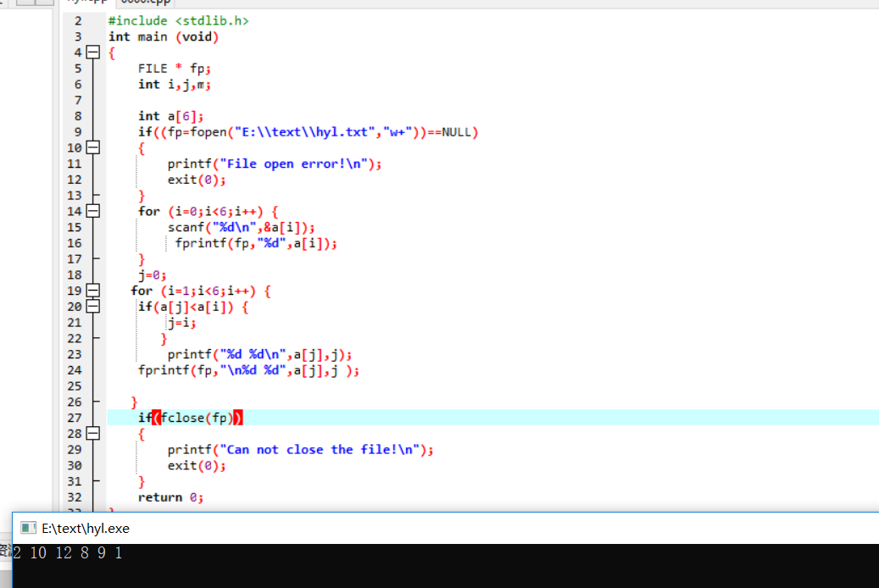Click the highlighted 'if(fclose(fp))' line

[x=190, y=418]
